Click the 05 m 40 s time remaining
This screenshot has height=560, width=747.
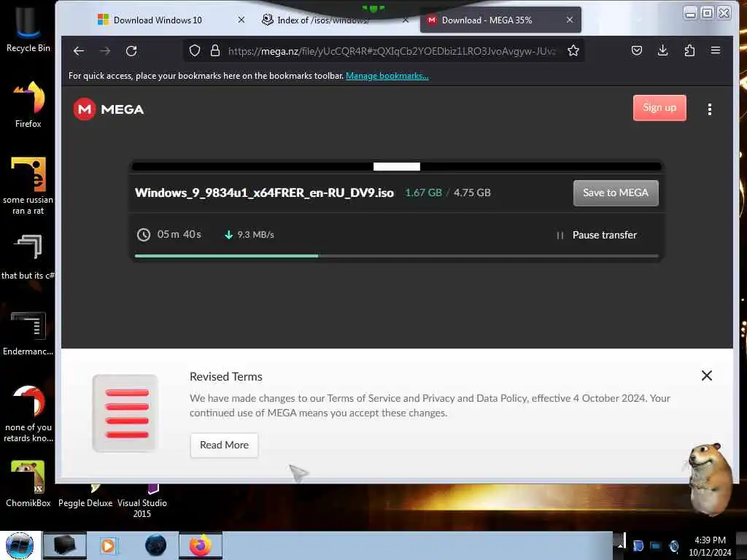(x=179, y=235)
